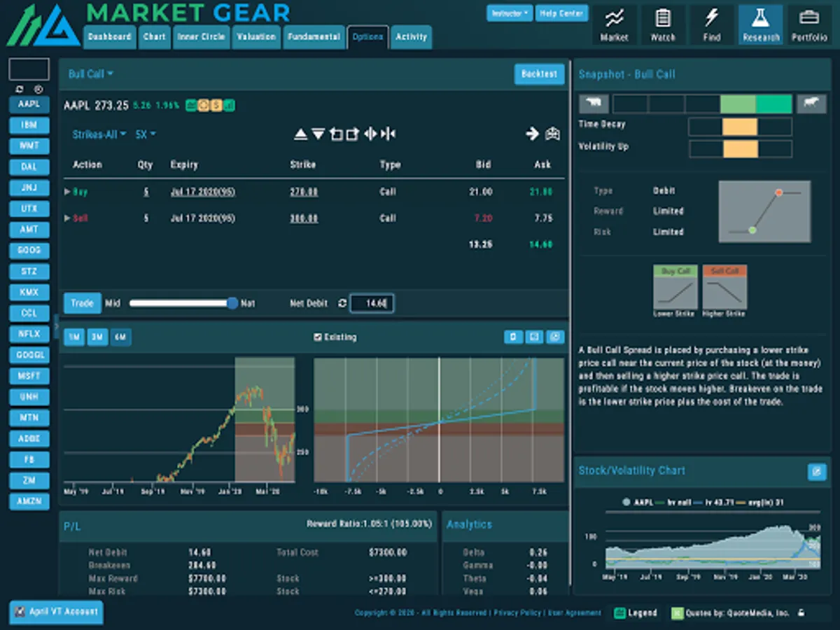Open the Watch list icon
The width and height of the screenshot is (840, 630).
coord(663,25)
